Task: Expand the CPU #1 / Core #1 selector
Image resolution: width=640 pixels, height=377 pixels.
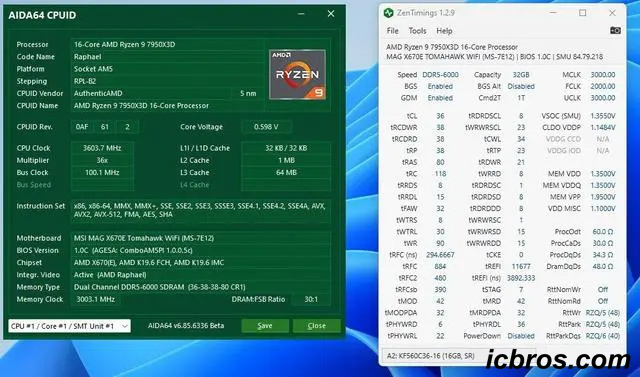Action: click(x=69, y=326)
